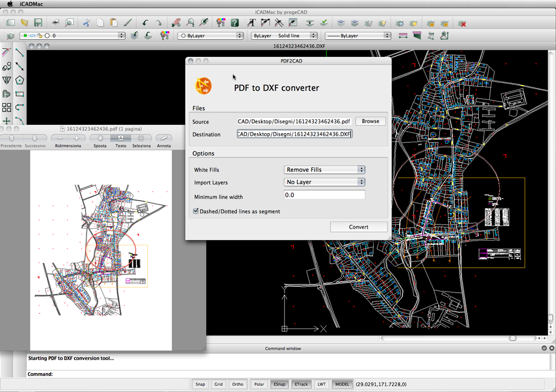The image size is (556, 392).
Task: Click Browse for the source file
Action: (x=370, y=121)
